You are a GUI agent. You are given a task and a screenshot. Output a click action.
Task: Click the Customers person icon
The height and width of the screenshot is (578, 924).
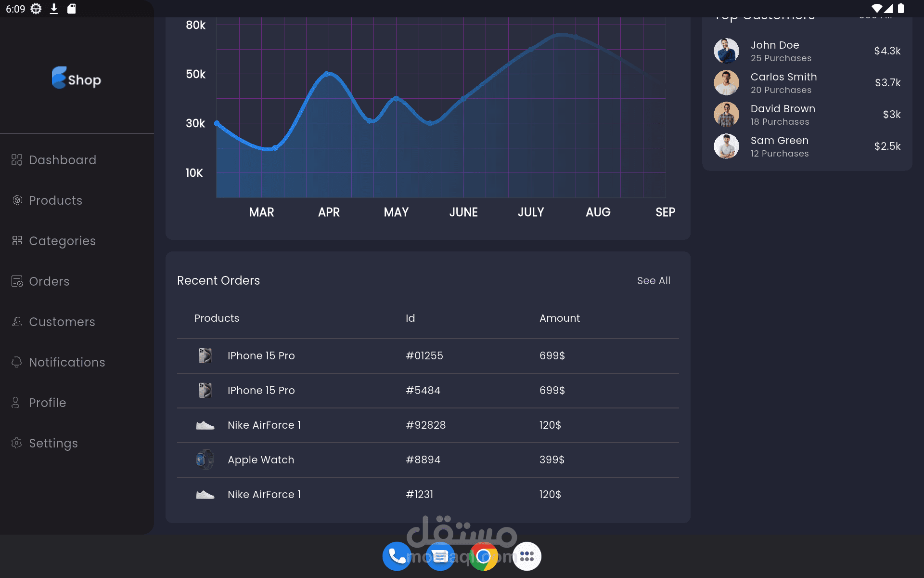[x=17, y=322]
